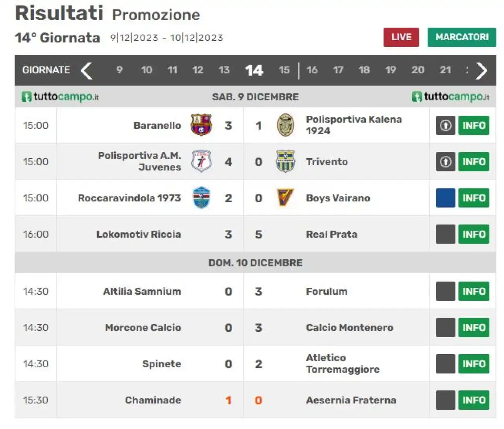Switch to giornata 20
This screenshot has width=504, height=429.
[x=418, y=70]
